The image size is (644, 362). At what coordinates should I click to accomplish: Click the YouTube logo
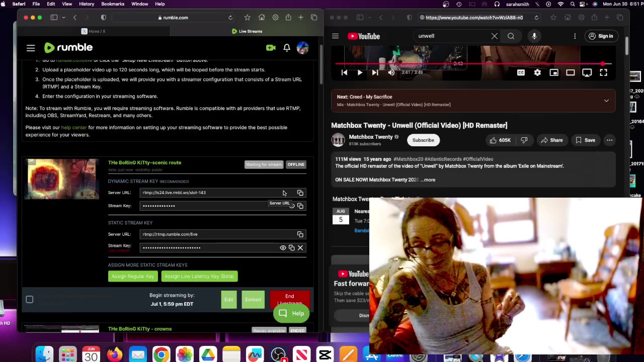[x=363, y=36]
